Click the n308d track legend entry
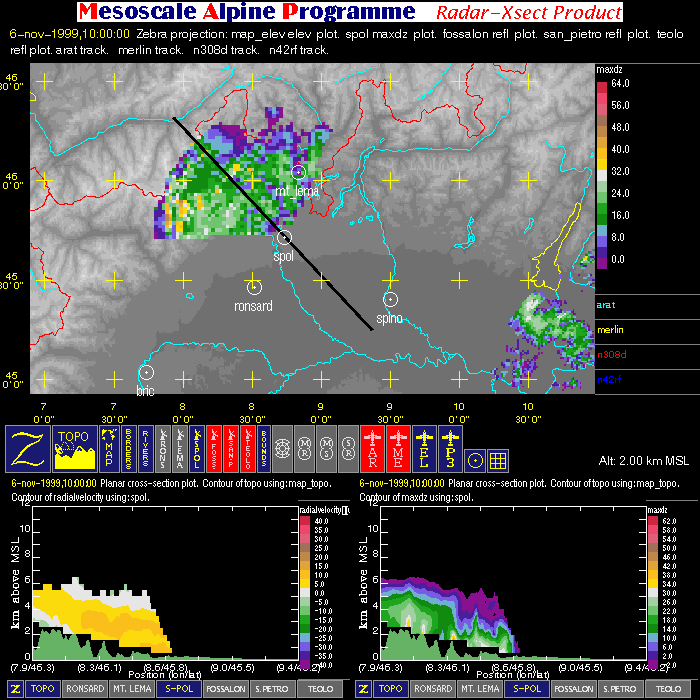Screen dimensions: 700x700 (612, 354)
